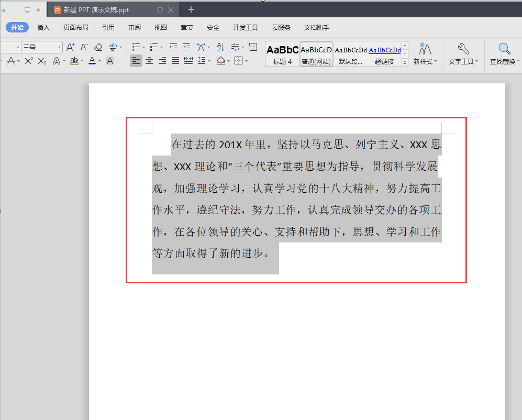522x420 pixels.
Task: Center align the paragraph
Action: point(149,61)
